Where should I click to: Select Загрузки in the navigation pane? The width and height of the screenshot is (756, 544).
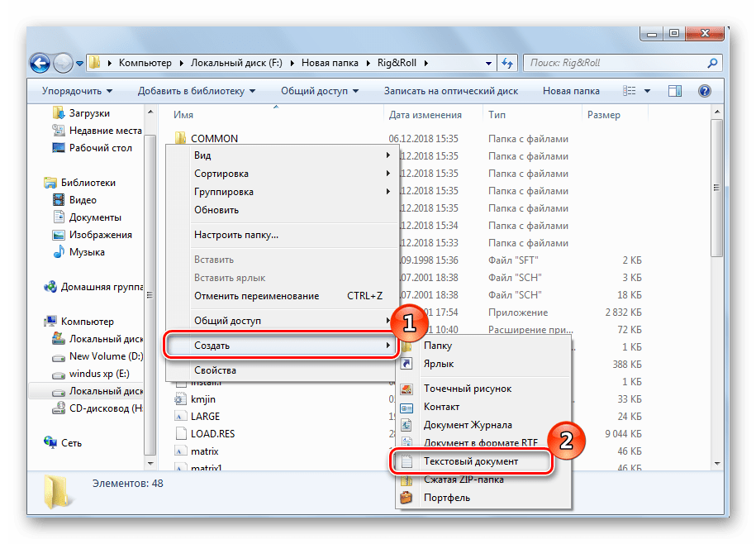pyautogui.click(x=89, y=113)
